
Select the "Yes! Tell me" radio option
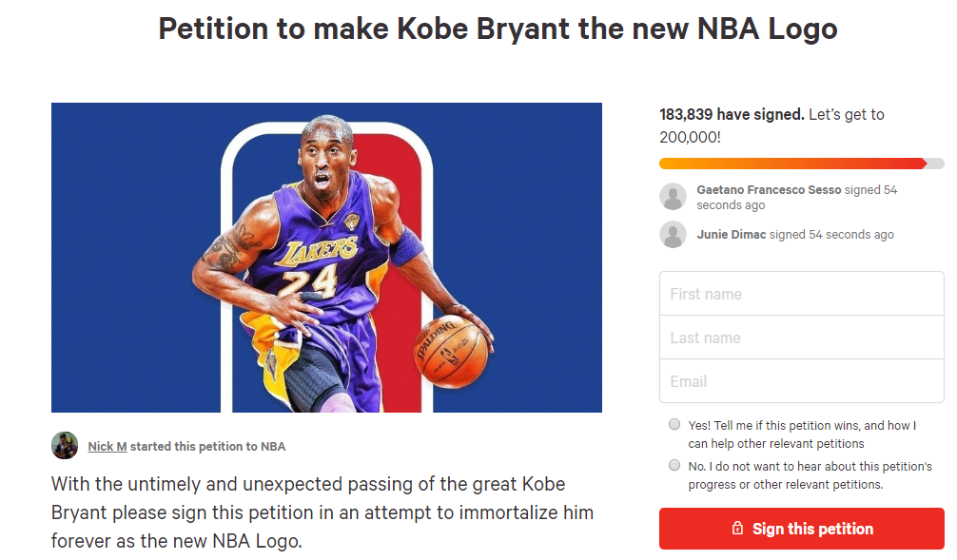pos(674,425)
